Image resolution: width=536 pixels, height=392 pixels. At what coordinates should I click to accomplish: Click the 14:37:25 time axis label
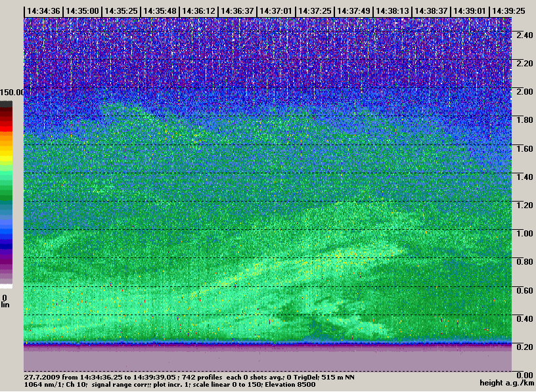(315, 11)
